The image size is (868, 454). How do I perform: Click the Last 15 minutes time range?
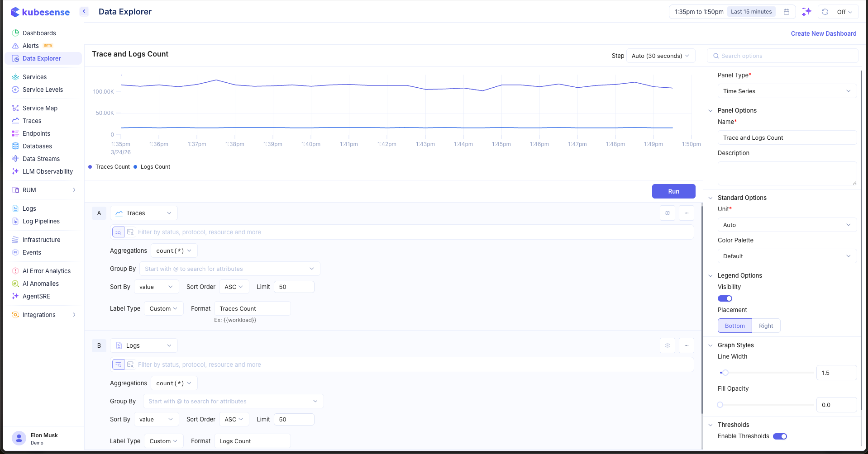[x=751, y=12]
